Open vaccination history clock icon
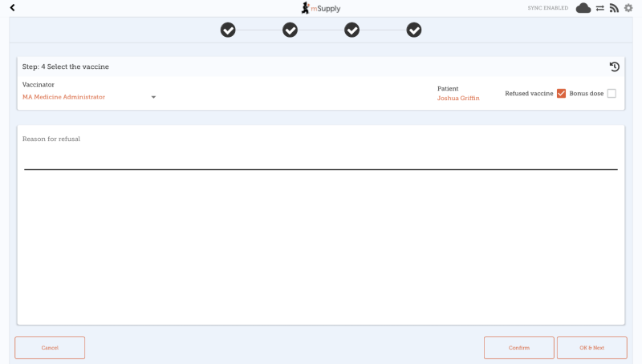Screen dimensions: 642x364 pyautogui.click(x=614, y=67)
